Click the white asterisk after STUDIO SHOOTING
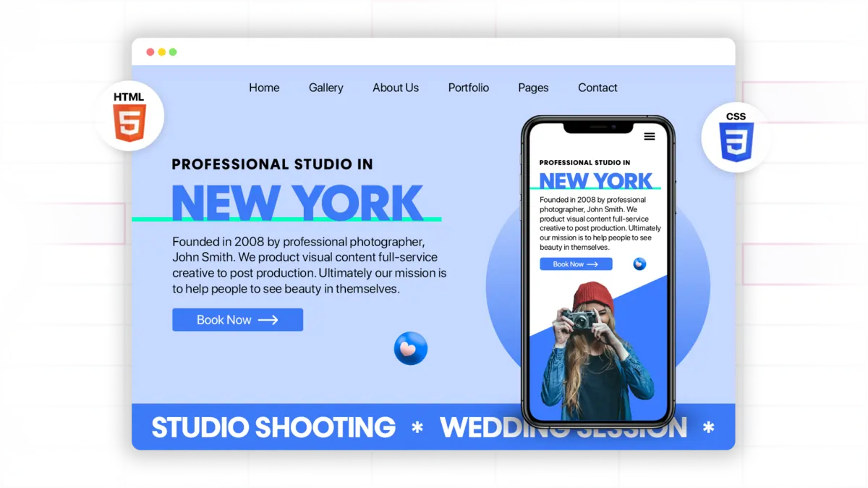The image size is (868, 488). tap(418, 428)
